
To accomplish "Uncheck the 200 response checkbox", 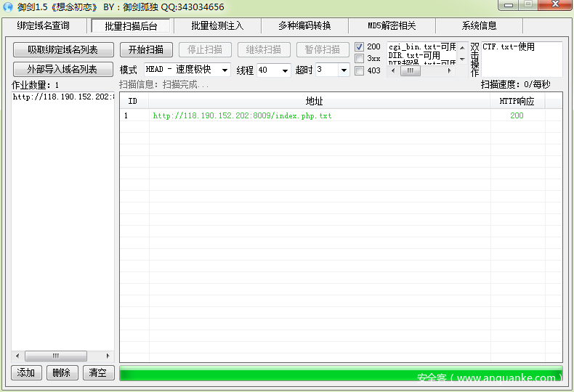I will point(360,47).
